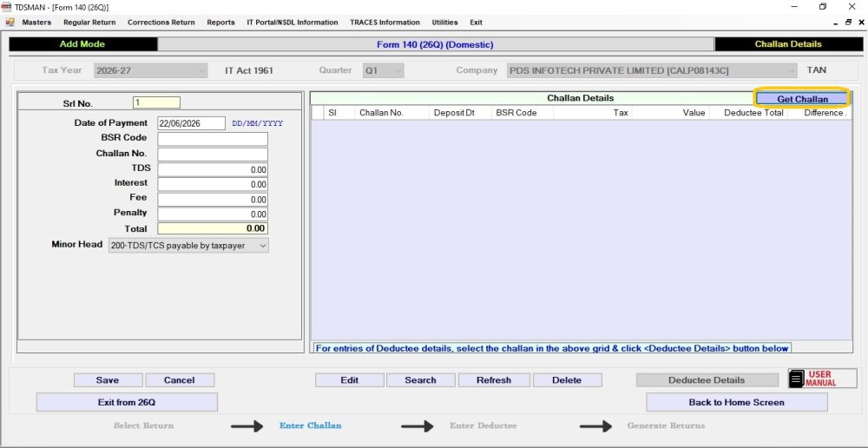Image resolution: width=868 pixels, height=448 pixels.
Task: Click the Delete button
Action: [x=567, y=380]
